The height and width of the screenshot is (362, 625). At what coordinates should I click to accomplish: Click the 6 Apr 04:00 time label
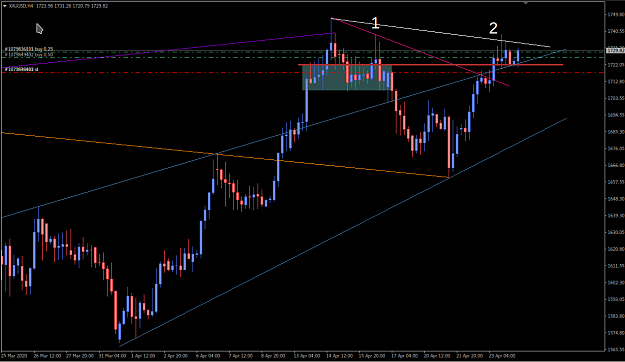coord(208,356)
